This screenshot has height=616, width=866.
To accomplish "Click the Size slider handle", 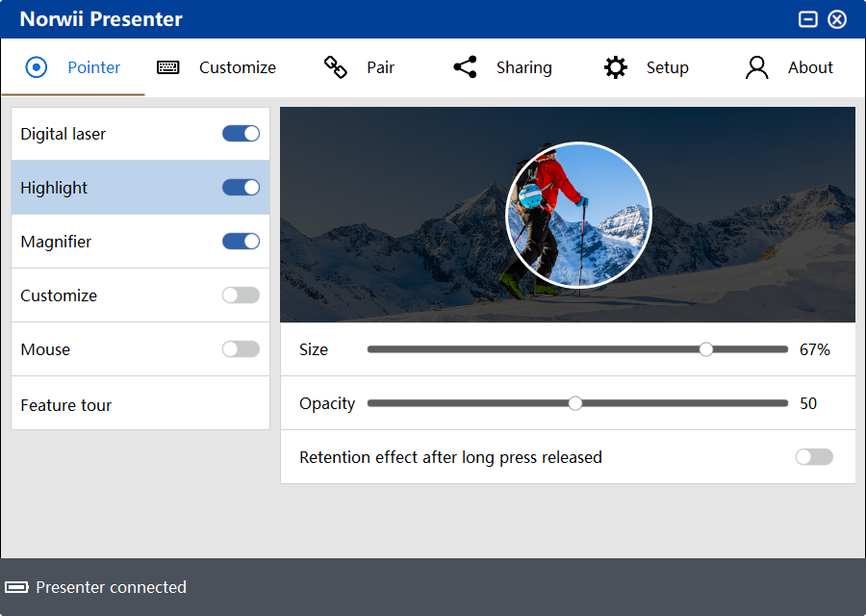I will tap(706, 349).
